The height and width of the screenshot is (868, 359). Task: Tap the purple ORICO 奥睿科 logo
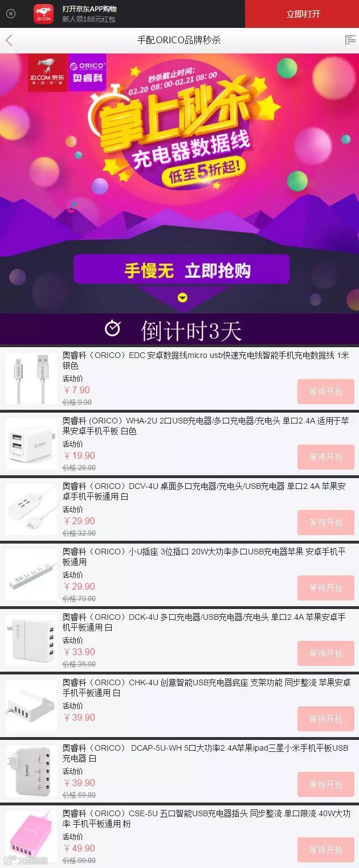coord(87,72)
